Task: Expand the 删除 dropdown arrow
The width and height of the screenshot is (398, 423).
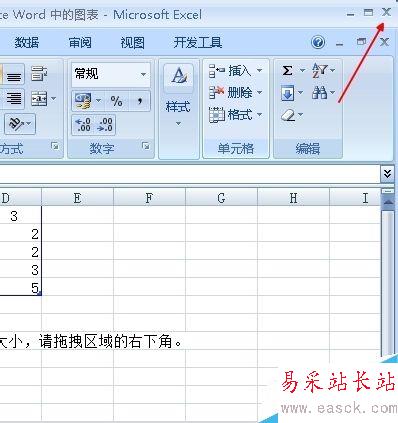Action: (259, 92)
